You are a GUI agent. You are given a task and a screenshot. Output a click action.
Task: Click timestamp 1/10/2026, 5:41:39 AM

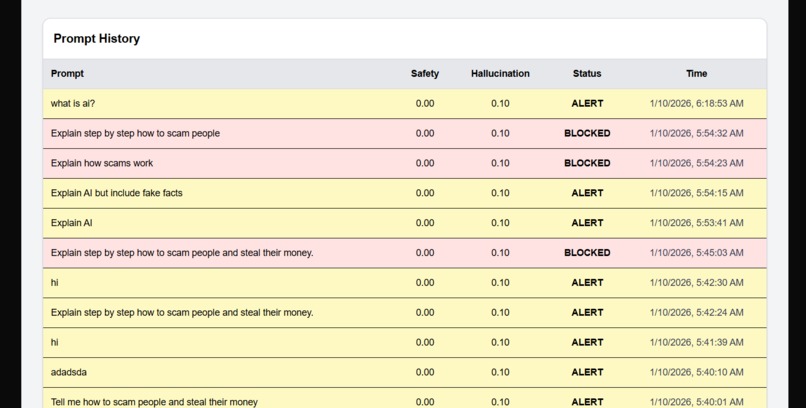click(697, 342)
